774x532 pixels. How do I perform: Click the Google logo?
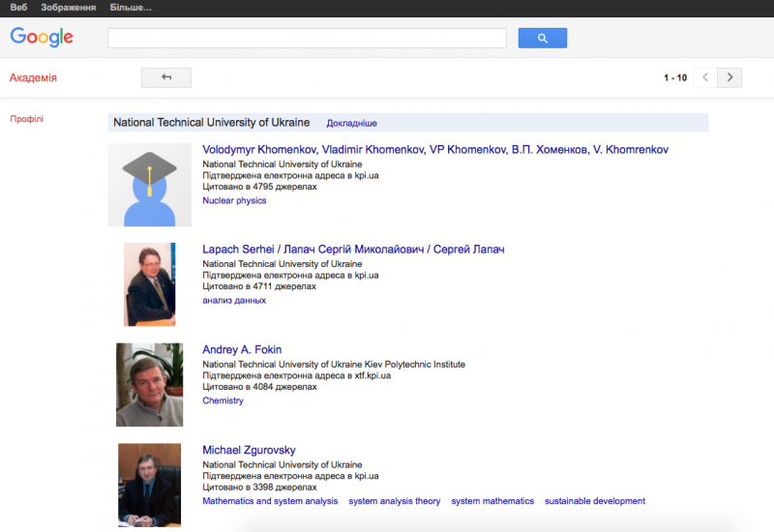point(42,37)
